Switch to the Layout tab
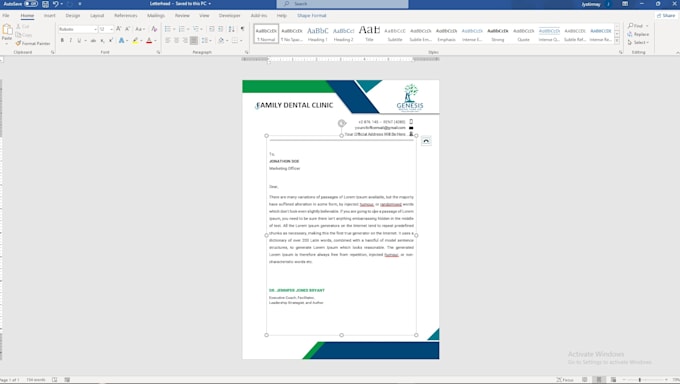Image resolution: width=680 pixels, height=384 pixels. tap(97, 16)
